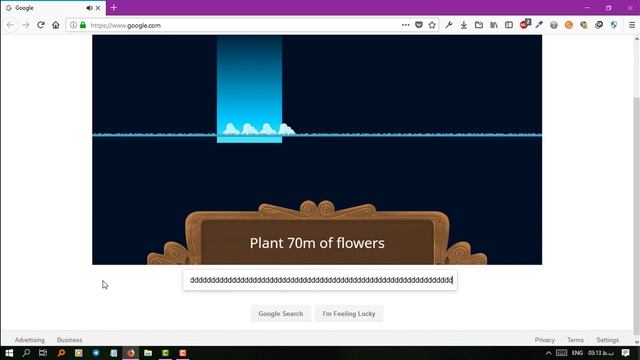640x360 pixels.
Task: Activate the eyedropper color picker tool
Action: [x=539, y=25]
